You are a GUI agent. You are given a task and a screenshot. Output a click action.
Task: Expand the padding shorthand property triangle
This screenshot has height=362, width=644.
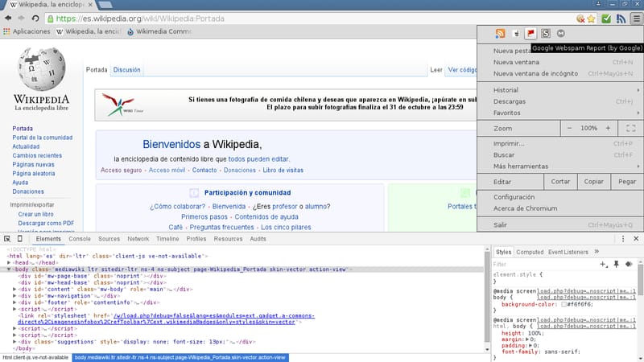(530, 346)
